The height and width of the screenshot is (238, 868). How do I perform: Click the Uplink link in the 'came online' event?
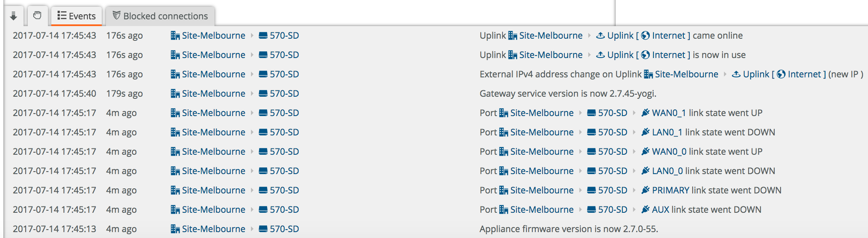(620, 35)
